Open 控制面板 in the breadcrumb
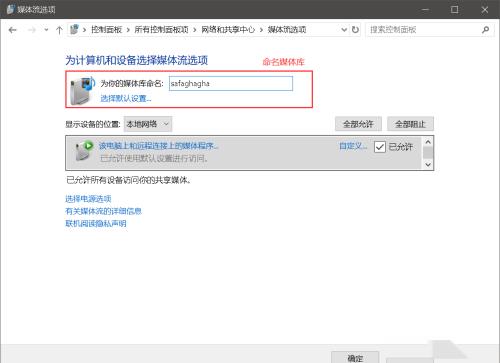Image resolution: width=500 pixels, height=363 pixels. [107, 30]
